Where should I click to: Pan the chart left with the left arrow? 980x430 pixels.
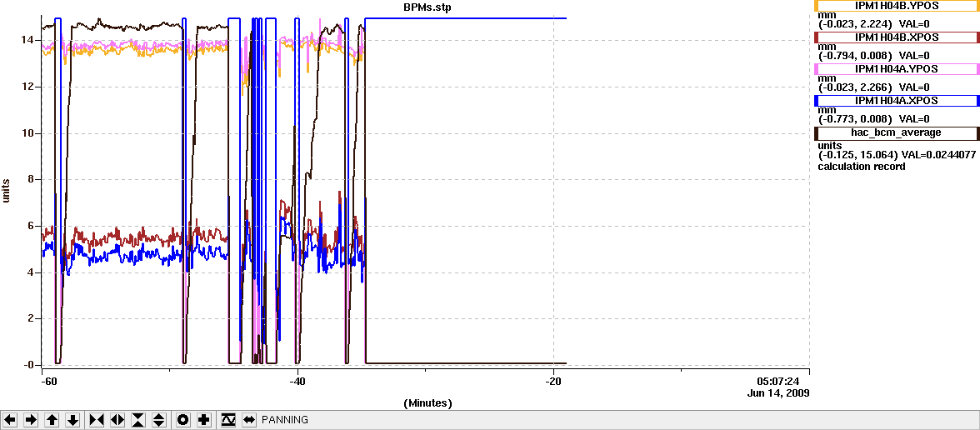(10, 420)
